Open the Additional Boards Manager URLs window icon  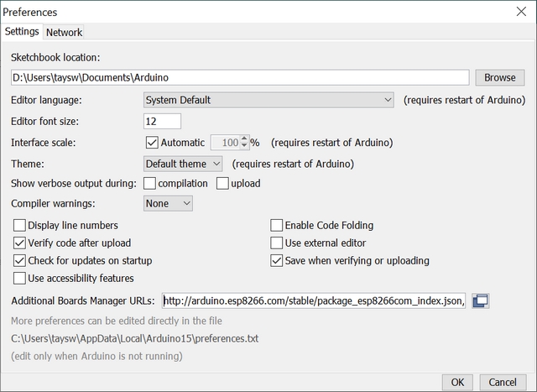point(481,301)
